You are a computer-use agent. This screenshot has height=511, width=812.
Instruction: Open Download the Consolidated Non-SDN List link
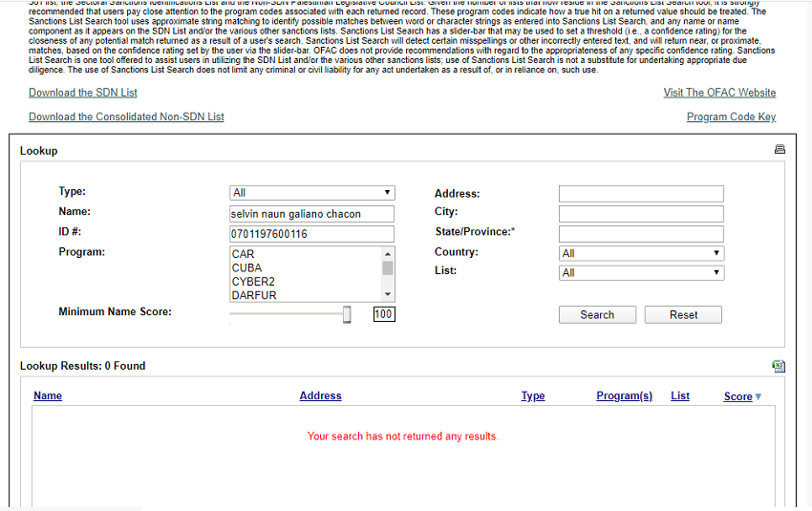[x=126, y=117]
